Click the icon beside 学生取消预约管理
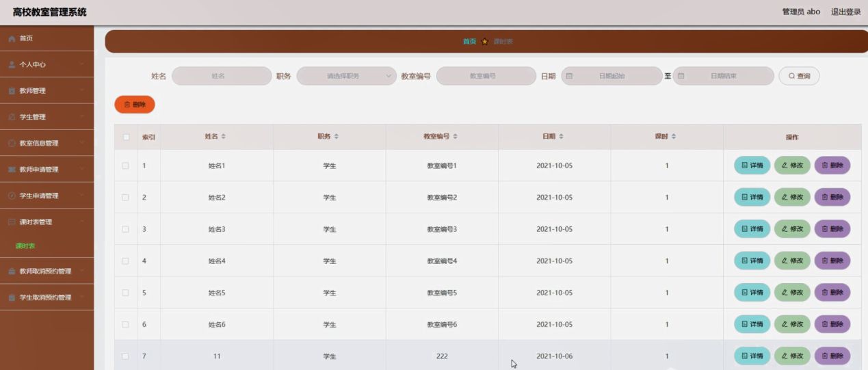The height and width of the screenshot is (370, 868). (x=12, y=298)
